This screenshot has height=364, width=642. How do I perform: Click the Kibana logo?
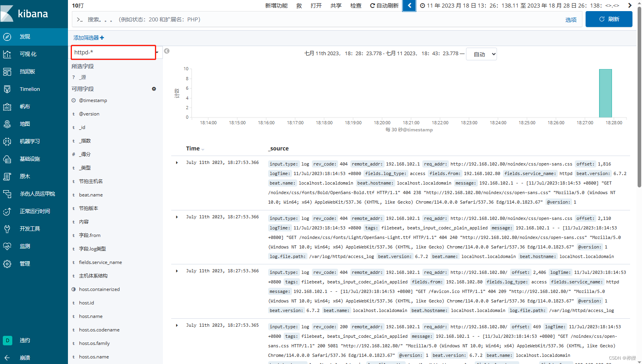(x=24, y=13)
